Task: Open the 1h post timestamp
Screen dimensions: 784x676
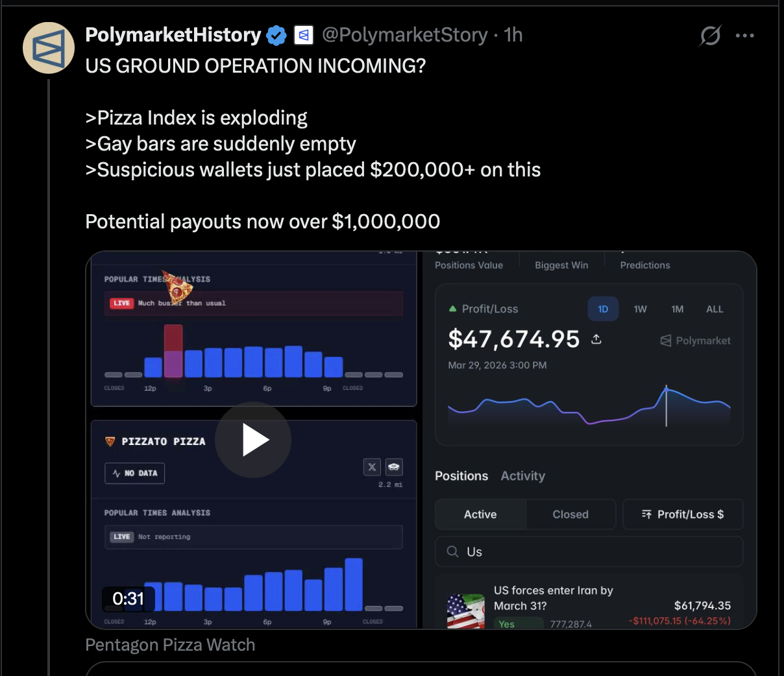Action: tap(513, 35)
